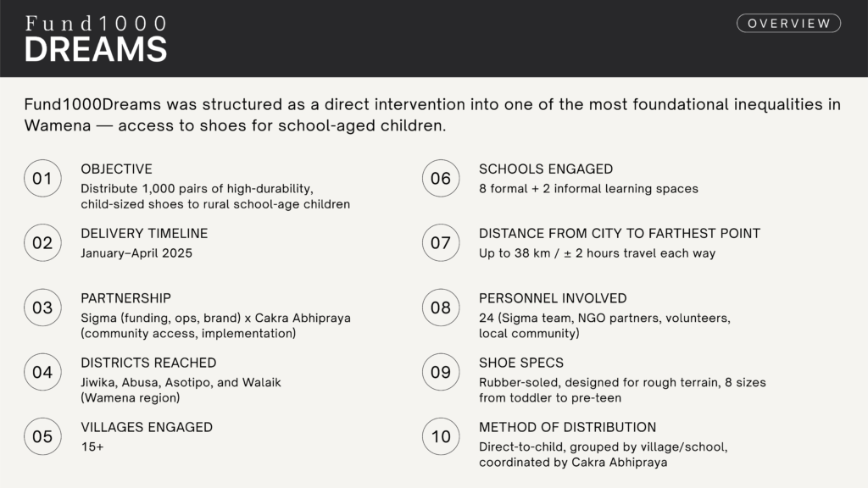Click the SHOE SPECS heading
The image size is (868, 488).
click(521, 363)
